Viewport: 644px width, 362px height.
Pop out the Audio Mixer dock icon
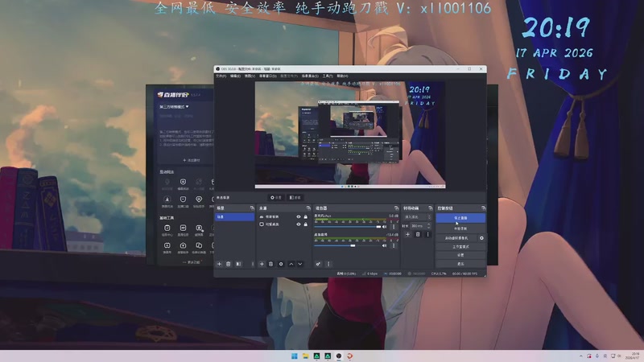point(396,208)
